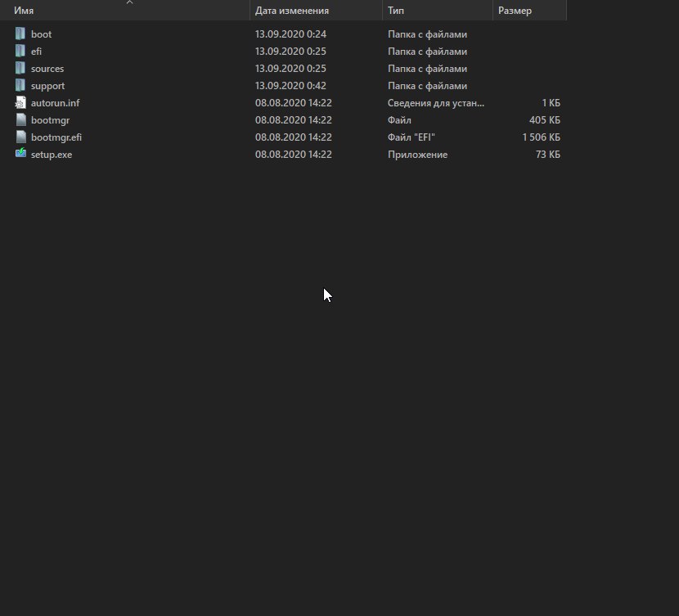Click type 'Папка с файлами' of support row
This screenshot has width=679, height=616.
(427, 86)
